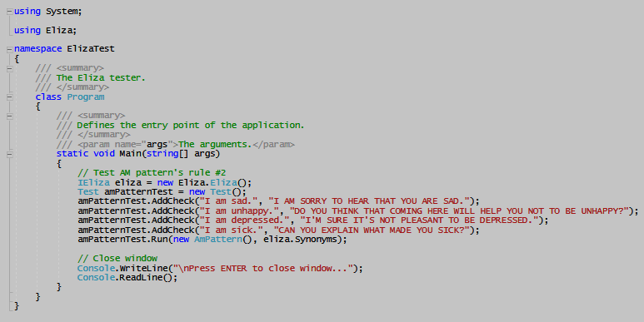Click the string "I am depressed."

(245, 220)
